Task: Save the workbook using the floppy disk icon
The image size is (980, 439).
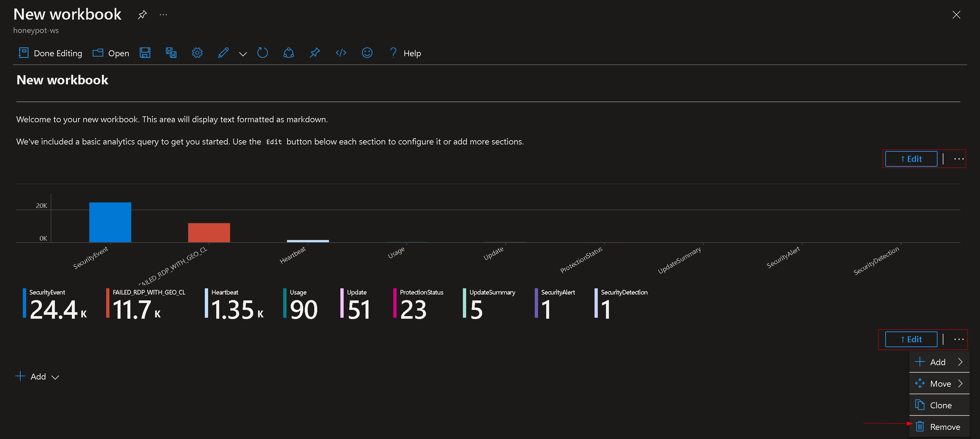Action: pos(145,53)
